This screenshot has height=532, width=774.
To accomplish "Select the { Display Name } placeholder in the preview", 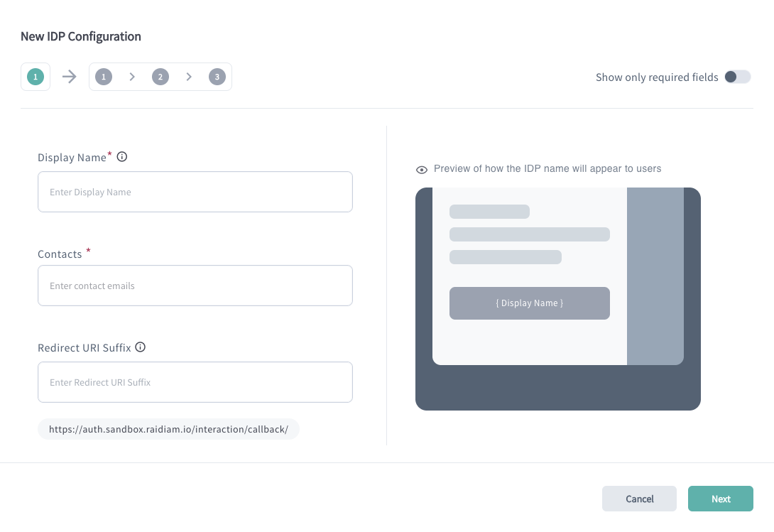I will coord(529,303).
